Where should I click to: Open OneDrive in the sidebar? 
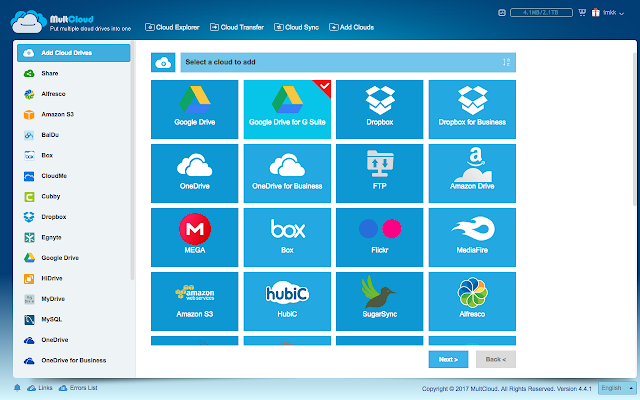(73, 340)
